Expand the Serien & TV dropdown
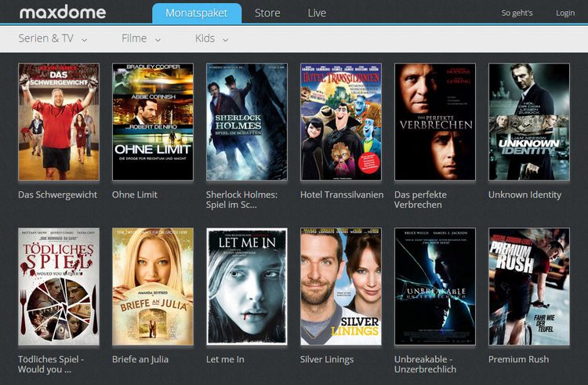Screen dimensions: 588x385 pos(53,38)
